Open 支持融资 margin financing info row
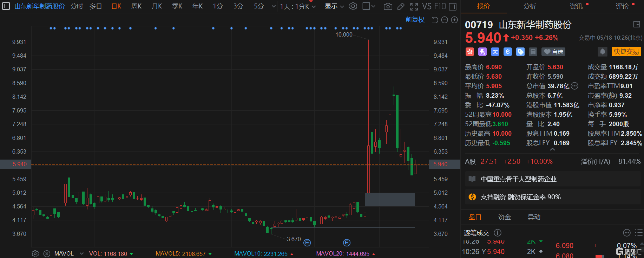The height and width of the screenshot is (258, 644). pos(553,197)
